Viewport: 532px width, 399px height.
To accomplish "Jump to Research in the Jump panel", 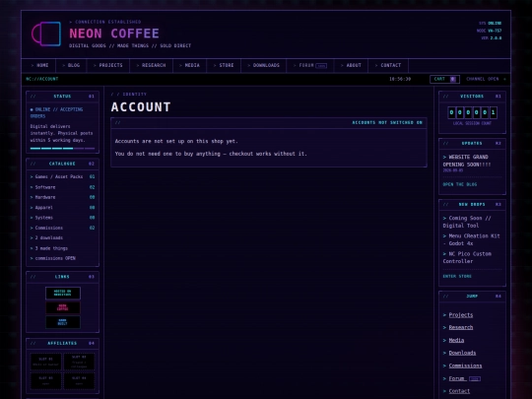I will point(461,327).
